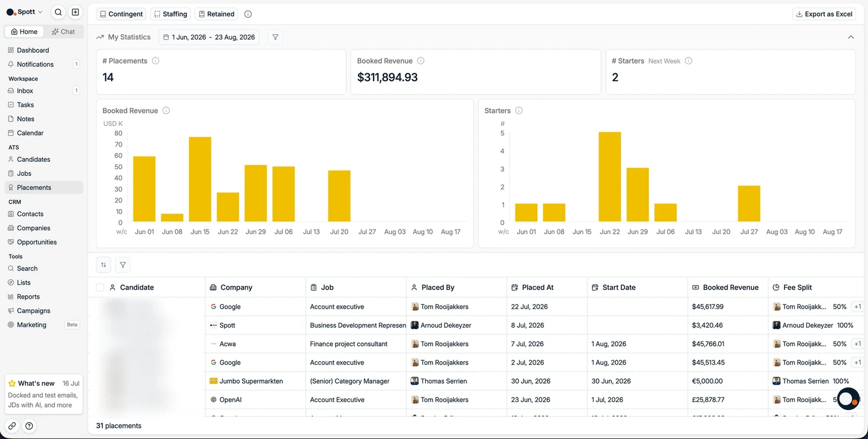Click the Jumbo Supermarkten company cell
Viewport: 868px width, 439px height.
(x=256, y=381)
